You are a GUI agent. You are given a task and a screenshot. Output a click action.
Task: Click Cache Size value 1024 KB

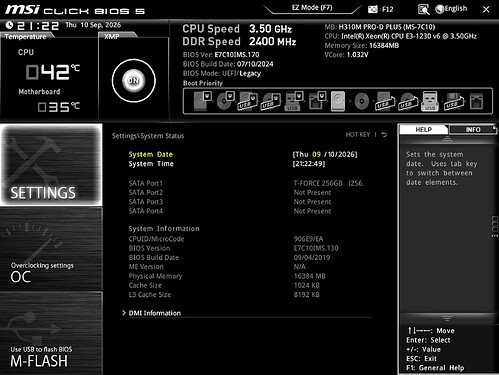tap(306, 285)
